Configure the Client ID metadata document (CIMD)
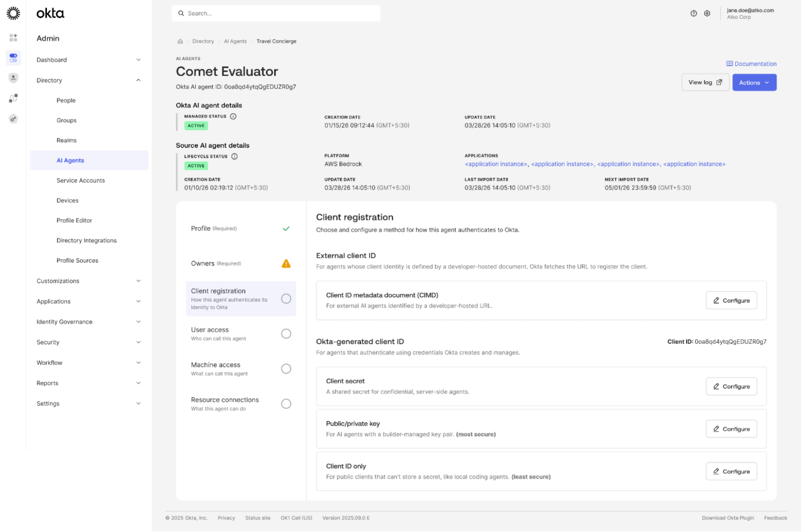This screenshot has height=532, width=801. tap(732, 300)
